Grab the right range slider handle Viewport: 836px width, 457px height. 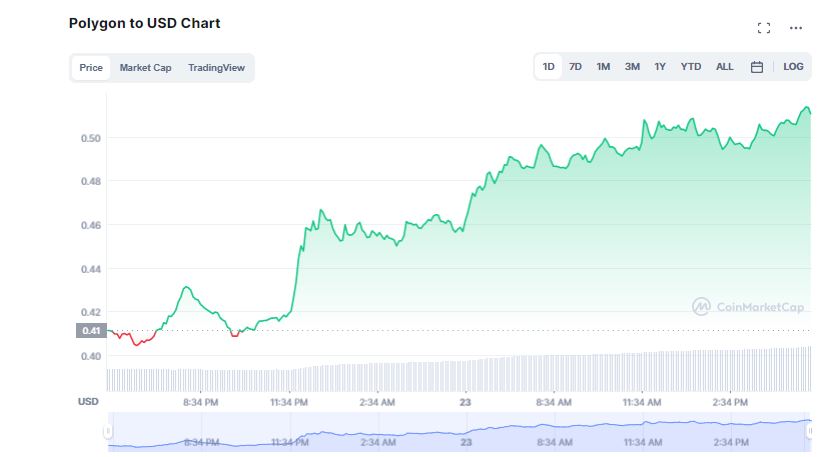[x=809, y=430]
